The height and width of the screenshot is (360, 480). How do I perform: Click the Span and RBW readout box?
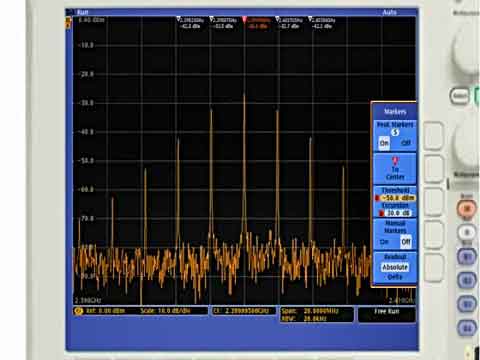(316, 315)
